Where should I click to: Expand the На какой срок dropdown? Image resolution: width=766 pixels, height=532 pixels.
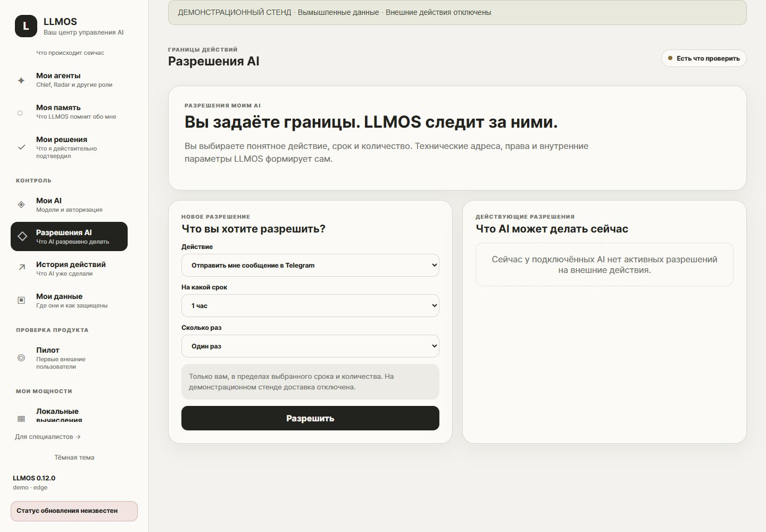[x=310, y=305]
